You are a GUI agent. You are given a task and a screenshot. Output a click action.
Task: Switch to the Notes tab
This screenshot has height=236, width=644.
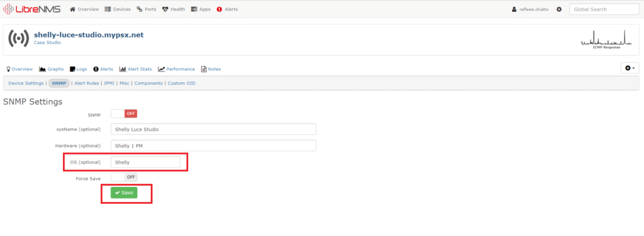pos(211,69)
